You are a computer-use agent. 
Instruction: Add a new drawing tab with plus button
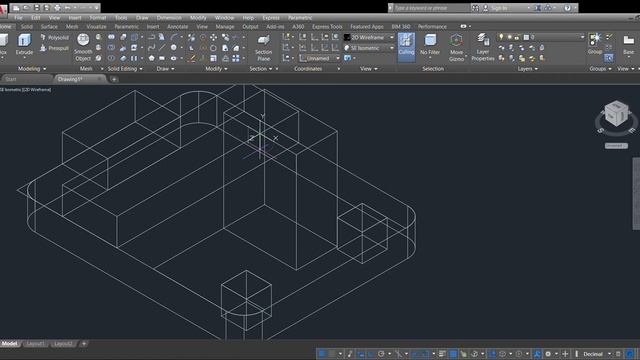click(x=114, y=79)
